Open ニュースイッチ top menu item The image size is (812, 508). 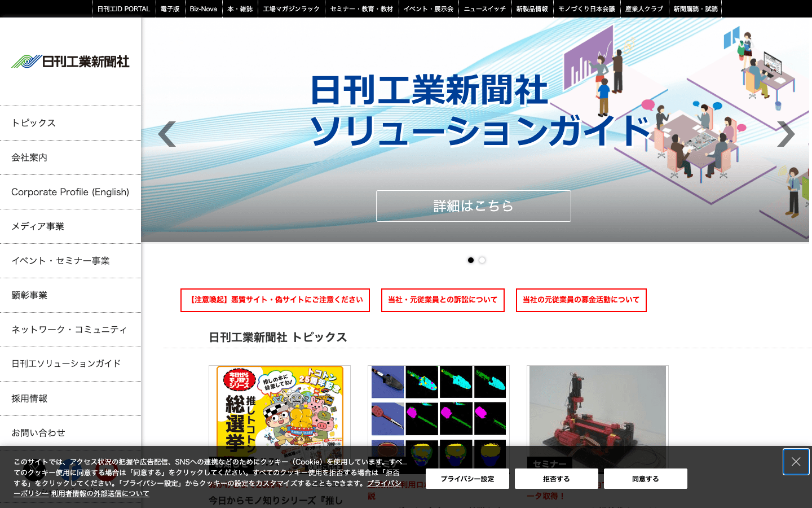485,9
